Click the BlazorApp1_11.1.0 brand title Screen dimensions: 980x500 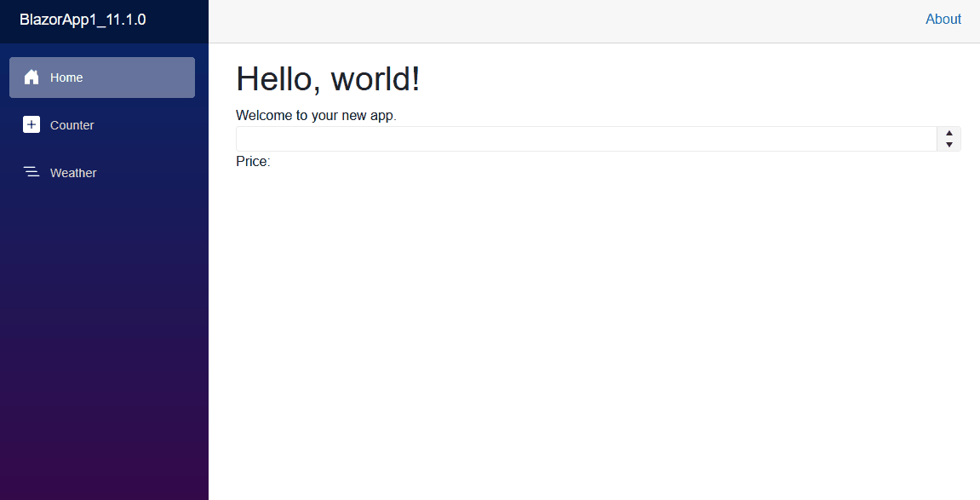83,20
